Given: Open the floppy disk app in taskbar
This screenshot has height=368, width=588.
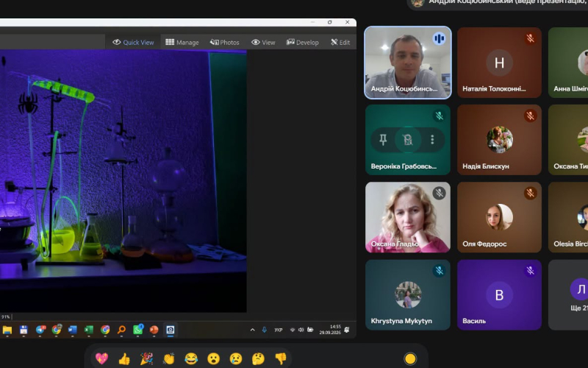Looking at the screenshot, I should tap(24, 330).
